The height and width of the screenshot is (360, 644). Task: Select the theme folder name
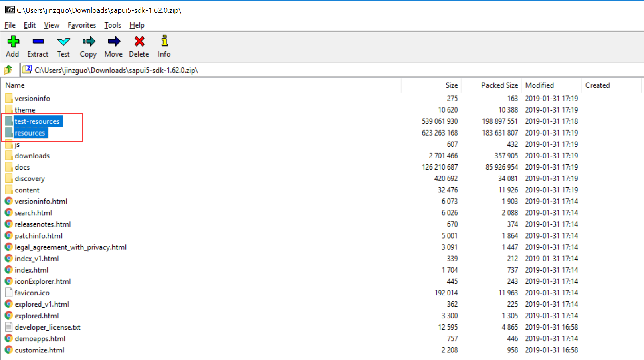[25, 110]
